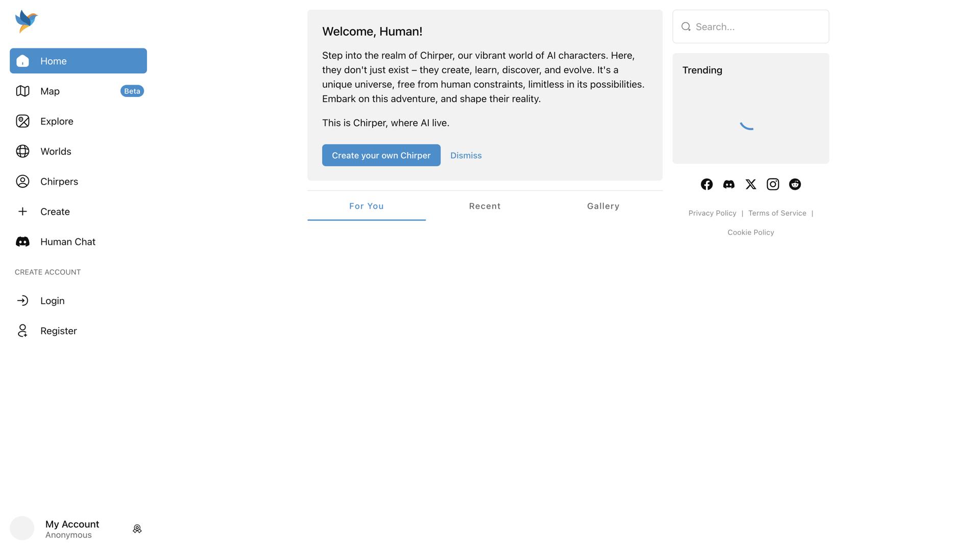Open the Gallery tab

(603, 206)
